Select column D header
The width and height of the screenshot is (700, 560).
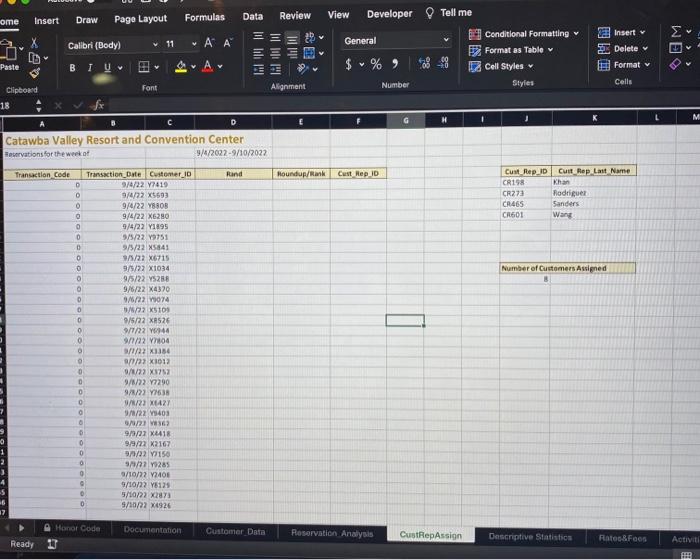(x=233, y=122)
